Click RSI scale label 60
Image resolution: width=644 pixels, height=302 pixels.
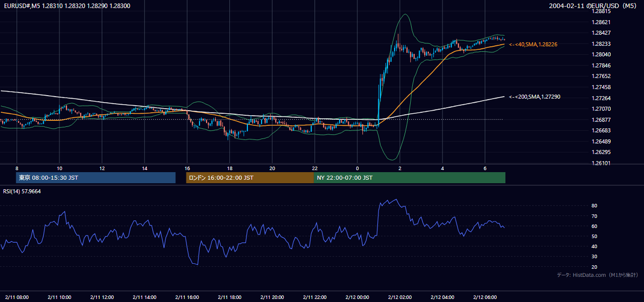(x=594, y=226)
